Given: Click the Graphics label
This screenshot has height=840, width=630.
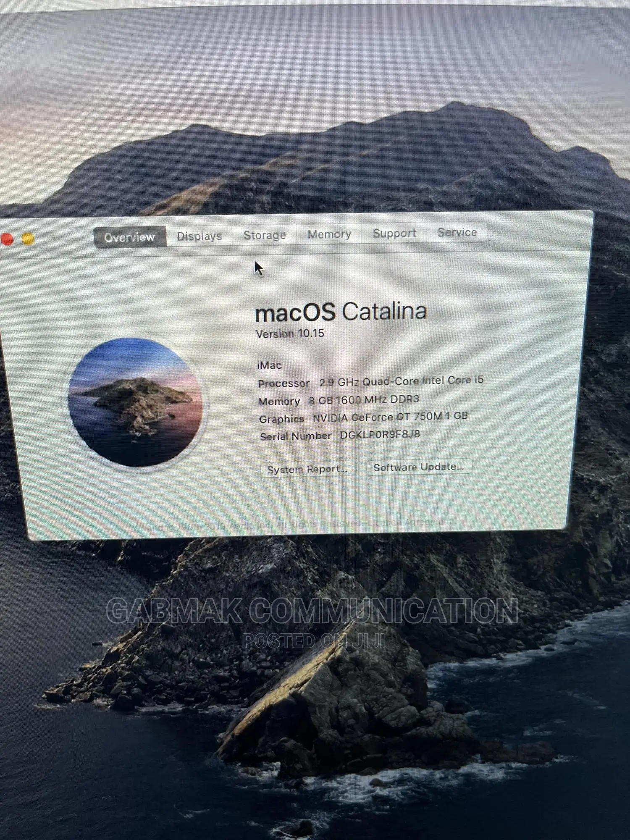Looking at the screenshot, I should point(282,419).
